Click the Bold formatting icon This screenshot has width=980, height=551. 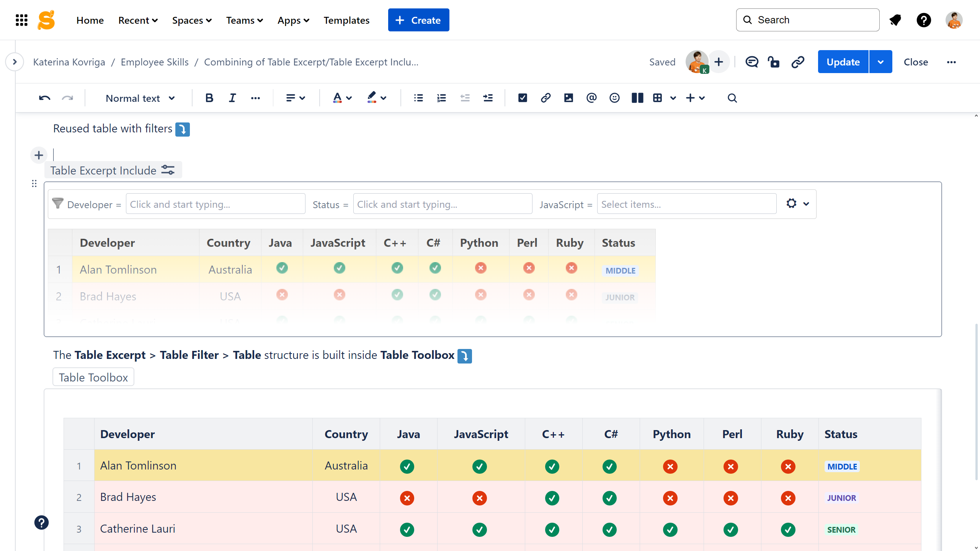tap(209, 98)
